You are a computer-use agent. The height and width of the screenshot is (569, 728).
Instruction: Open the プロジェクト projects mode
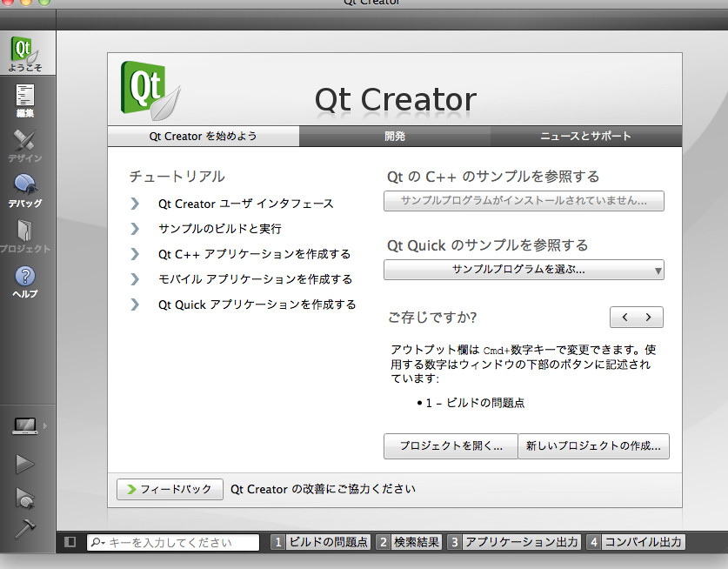pos(24,236)
